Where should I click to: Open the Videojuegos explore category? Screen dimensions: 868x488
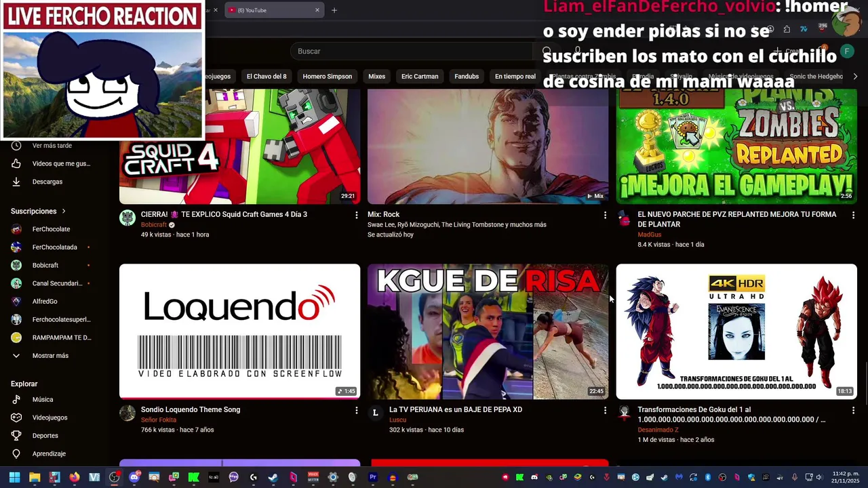point(50,418)
